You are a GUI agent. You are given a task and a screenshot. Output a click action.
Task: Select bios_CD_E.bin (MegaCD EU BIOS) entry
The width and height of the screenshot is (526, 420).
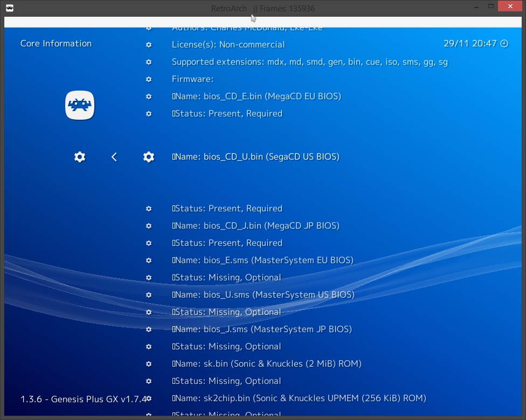pyautogui.click(x=257, y=97)
